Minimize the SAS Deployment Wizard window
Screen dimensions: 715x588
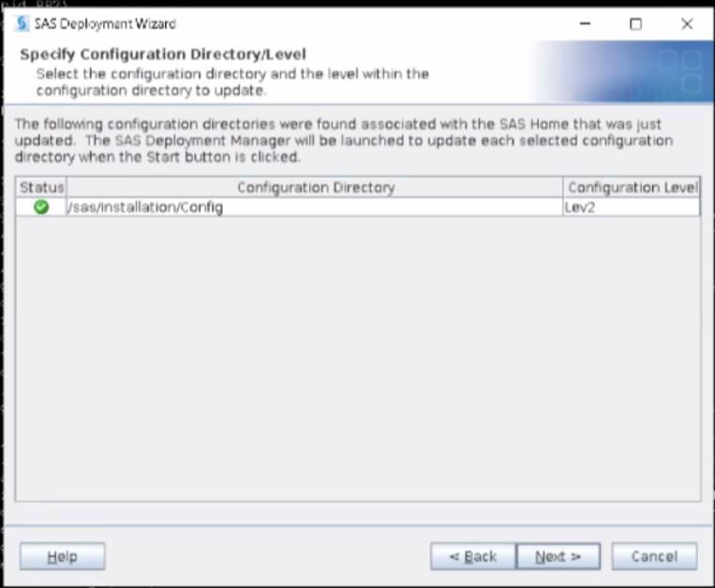coord(585,23)
